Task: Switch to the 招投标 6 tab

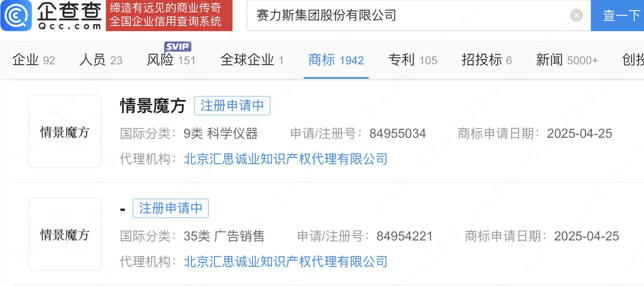Action: click(487, 60)
